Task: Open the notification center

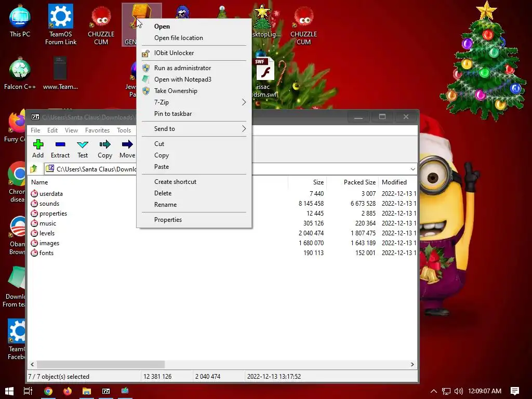Action: tap(515, 391)
